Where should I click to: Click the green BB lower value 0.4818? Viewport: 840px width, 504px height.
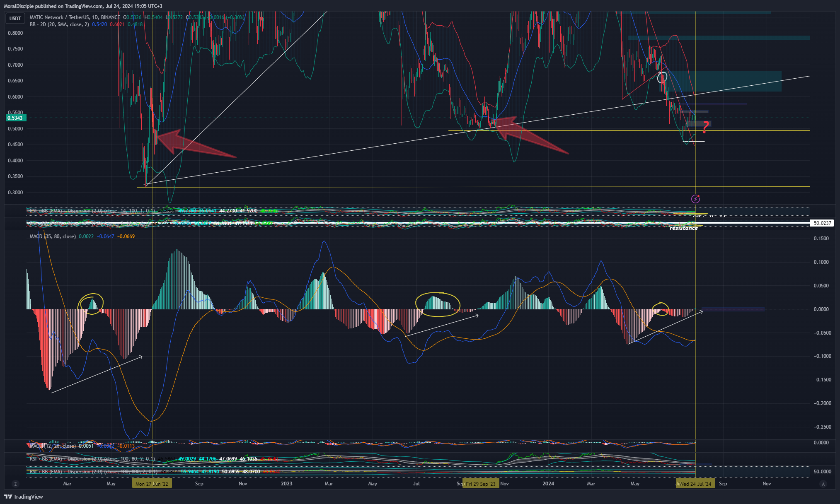point(135,24)
